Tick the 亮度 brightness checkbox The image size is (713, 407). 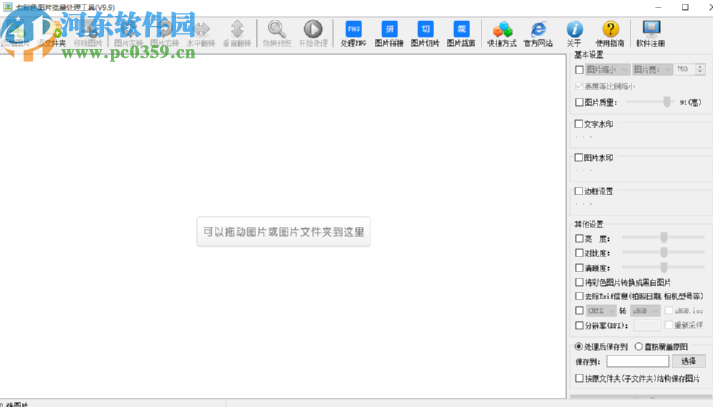579,238
